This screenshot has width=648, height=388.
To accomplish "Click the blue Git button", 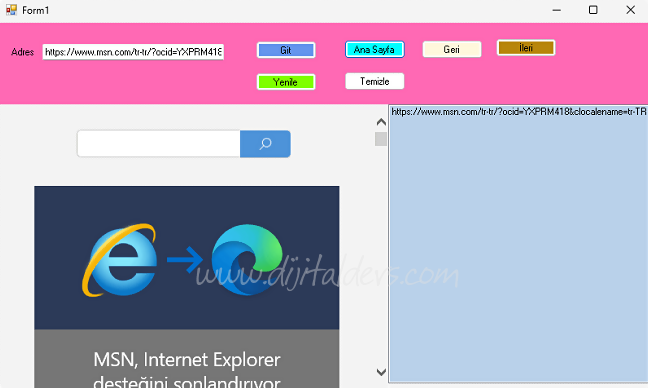I will coord(286,50).
